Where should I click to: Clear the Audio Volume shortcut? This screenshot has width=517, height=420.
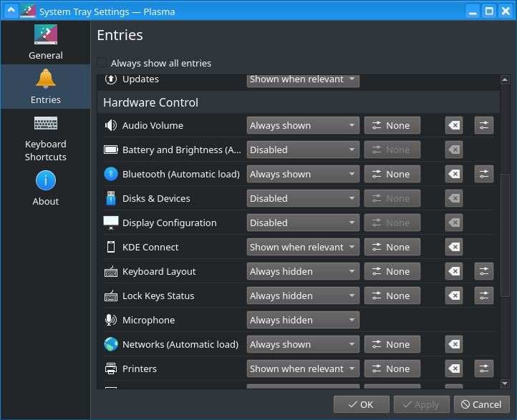click(x=454, y=125)
